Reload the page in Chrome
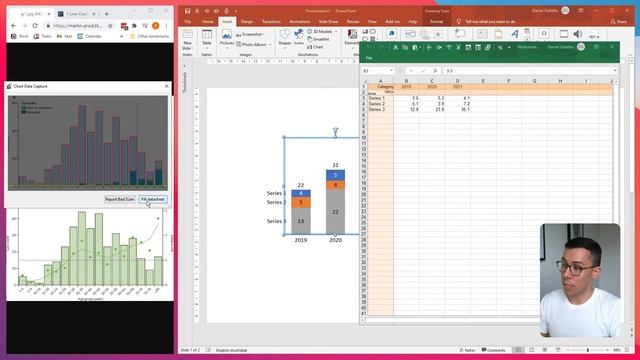The width and height of the screenshot is (640, 360). pos(35,26)
